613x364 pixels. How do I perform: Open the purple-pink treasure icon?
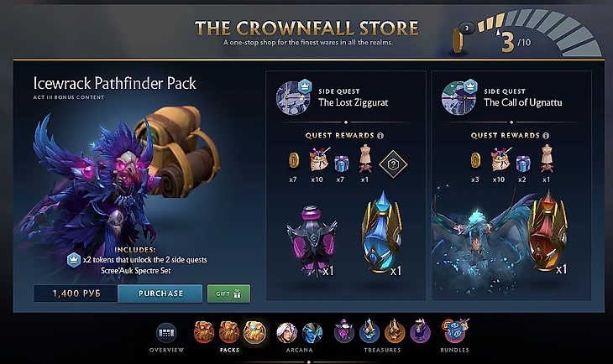[x=344, y=331]
